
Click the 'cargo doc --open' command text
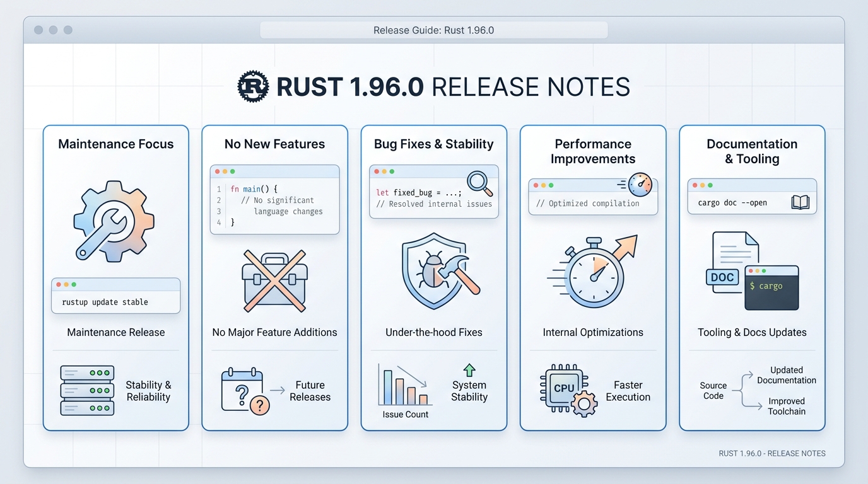coord(732,203)
